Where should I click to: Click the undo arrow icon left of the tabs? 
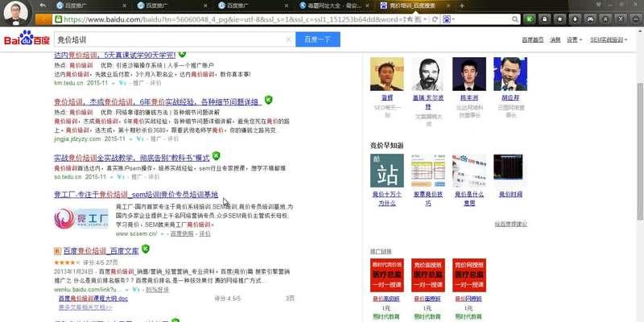tap(43, 6)
